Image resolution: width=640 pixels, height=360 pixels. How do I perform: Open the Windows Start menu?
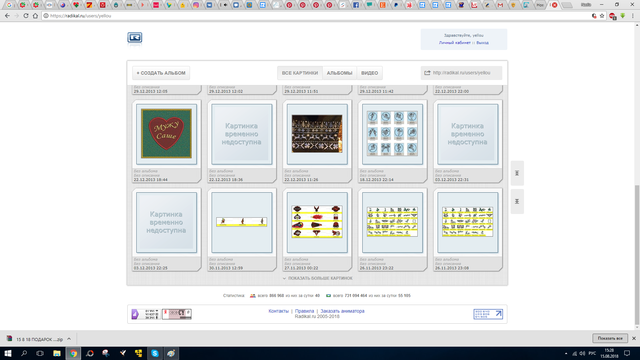(7, 353)
